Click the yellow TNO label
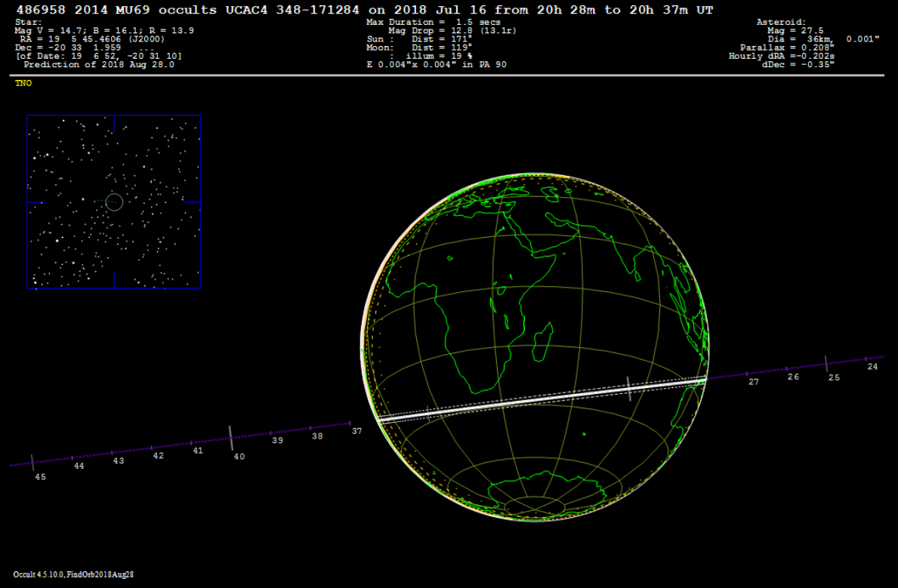 click(23, 83)
